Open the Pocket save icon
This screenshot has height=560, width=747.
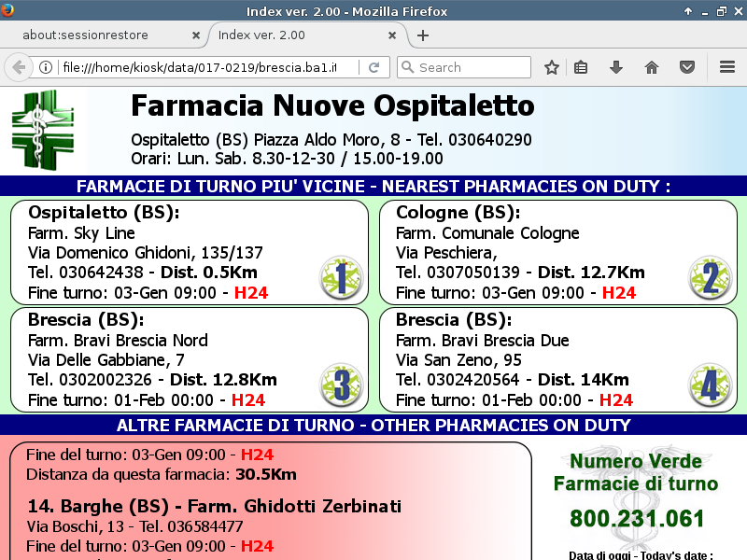pos(687,67)
